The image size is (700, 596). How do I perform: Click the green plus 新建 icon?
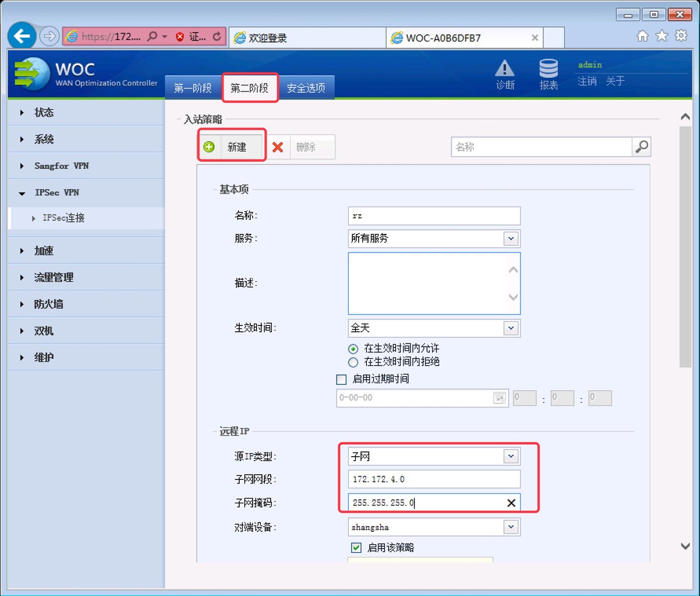point(209,147)
